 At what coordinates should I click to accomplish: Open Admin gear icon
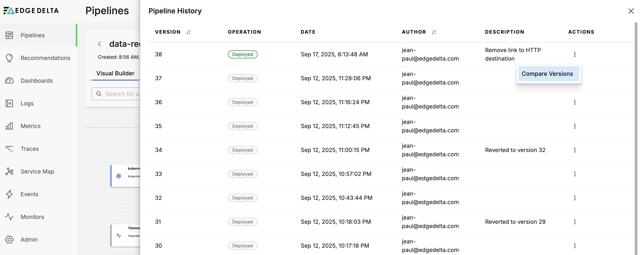click(9, 239)
